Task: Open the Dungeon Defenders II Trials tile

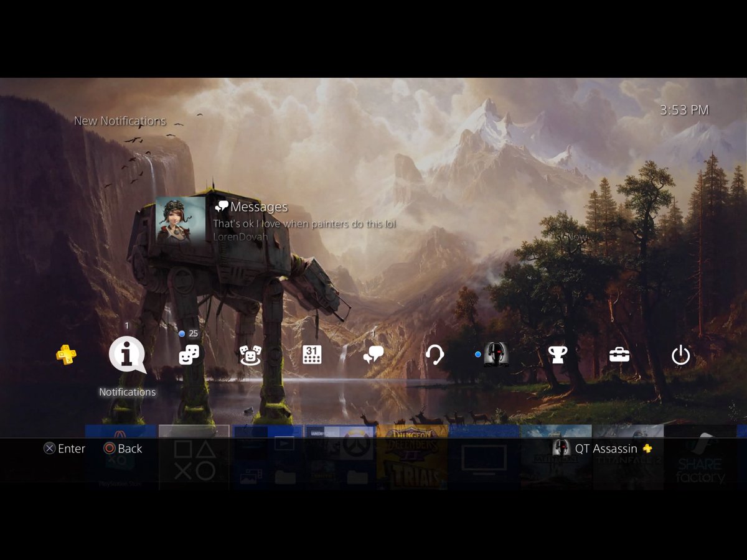Action: [x=412, y=457]
